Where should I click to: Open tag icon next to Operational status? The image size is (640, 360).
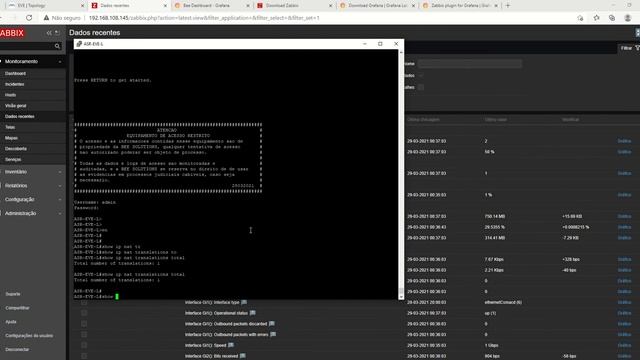click(253, 313)
